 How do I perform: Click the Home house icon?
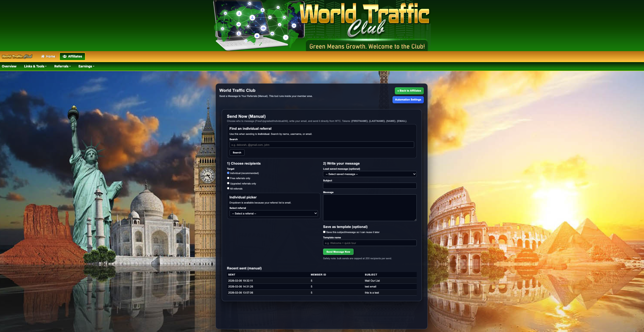click(x=43, y=56)
